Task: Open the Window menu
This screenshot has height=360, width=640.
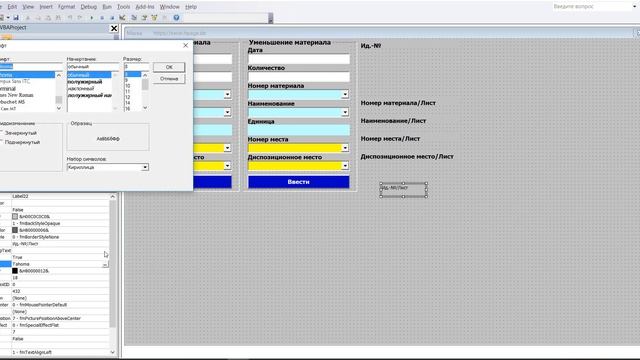Action: tap(169, 7)
